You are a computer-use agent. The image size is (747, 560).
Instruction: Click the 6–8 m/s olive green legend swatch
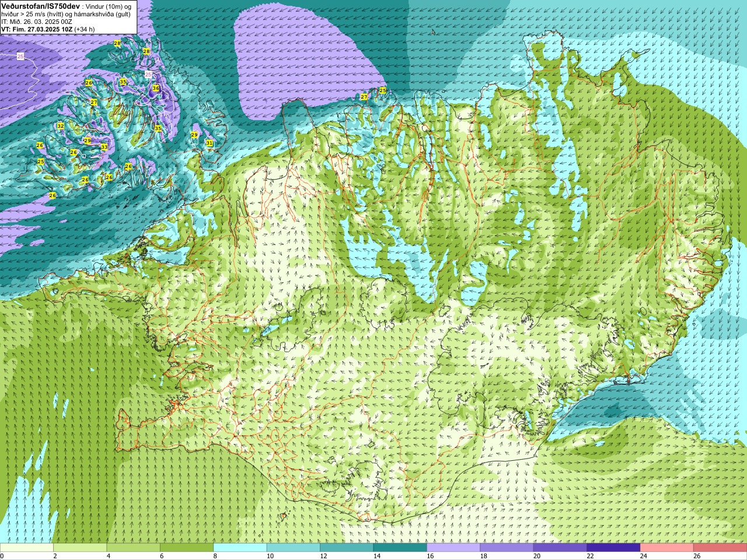187,548
